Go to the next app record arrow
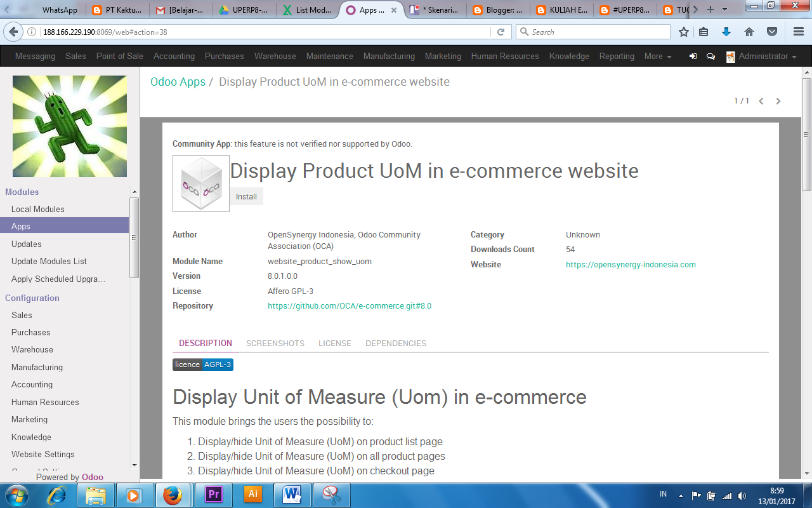The height and width of the screenshot is (508, 812). [x=778, y=101]
